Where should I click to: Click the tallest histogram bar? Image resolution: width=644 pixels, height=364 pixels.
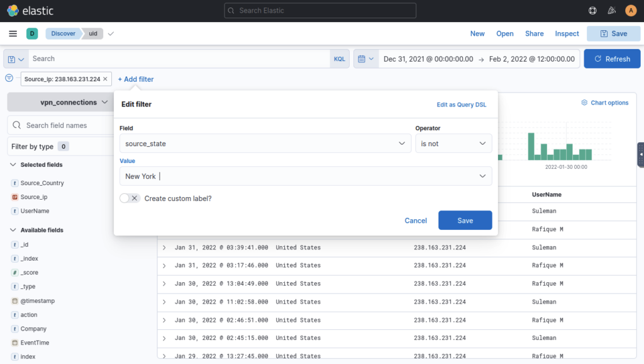click(531, 147)
